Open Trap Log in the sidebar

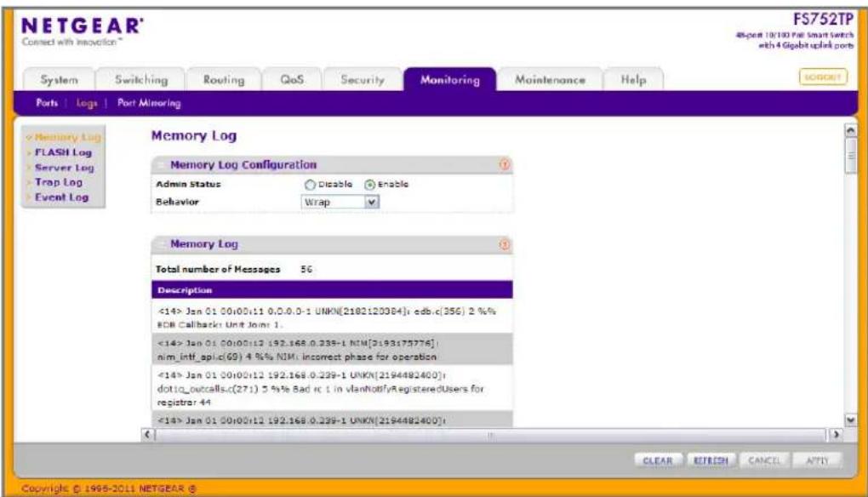[58, 182]
